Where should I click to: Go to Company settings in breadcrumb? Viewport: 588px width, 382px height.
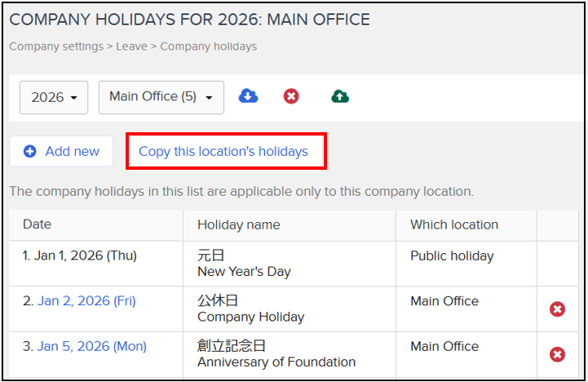pyautogui.click(x=56, y=47)
